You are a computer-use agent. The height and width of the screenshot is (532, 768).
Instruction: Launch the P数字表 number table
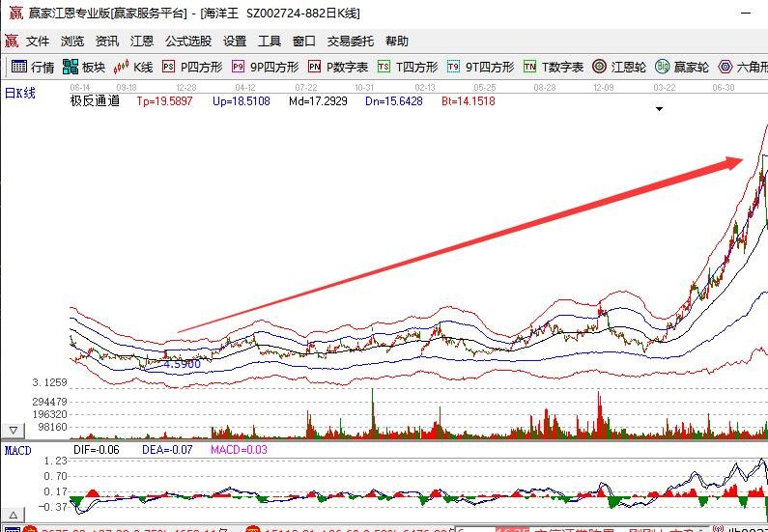point(338,67)
